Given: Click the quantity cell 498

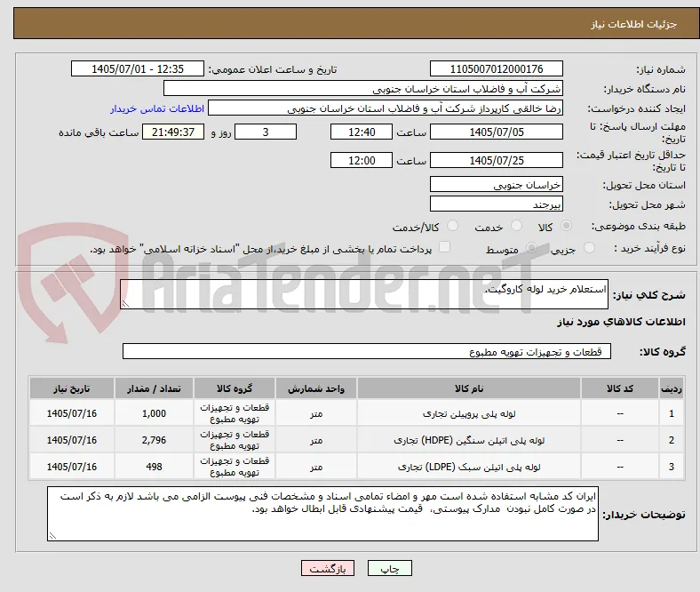Looking at the screenshot, I should coord(154,467).
